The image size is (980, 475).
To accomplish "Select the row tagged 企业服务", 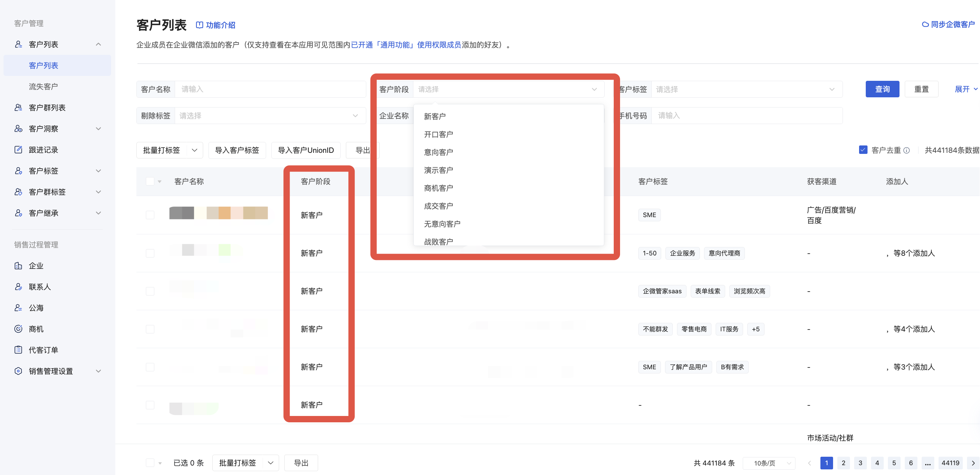I will pyautogui.click(x=150, y=253).
